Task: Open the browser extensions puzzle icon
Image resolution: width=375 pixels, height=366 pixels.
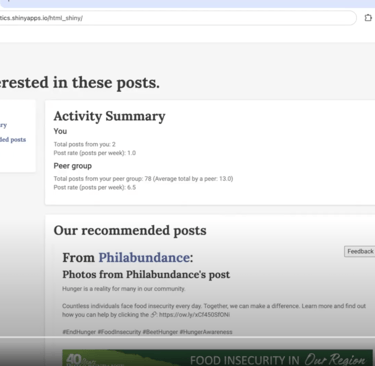Action: click(x=368, y=18)
